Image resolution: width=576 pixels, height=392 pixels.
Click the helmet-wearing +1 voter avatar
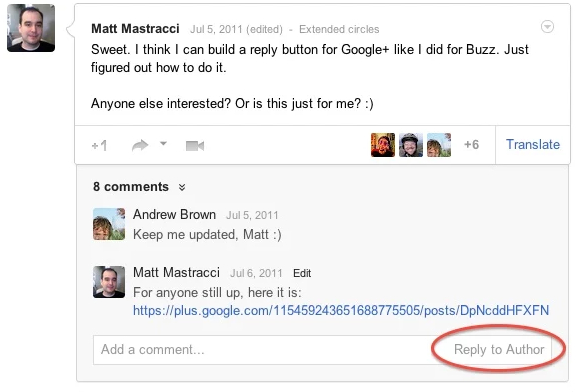coord(411,145)
